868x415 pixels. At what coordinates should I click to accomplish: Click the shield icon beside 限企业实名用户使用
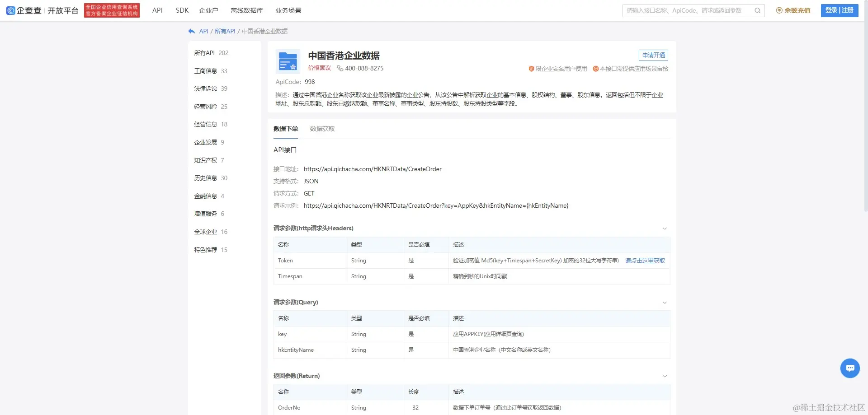pos(531,69)
